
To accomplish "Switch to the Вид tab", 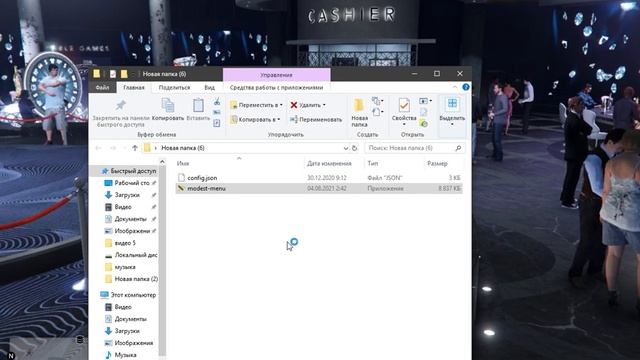I will coord(209,87).
